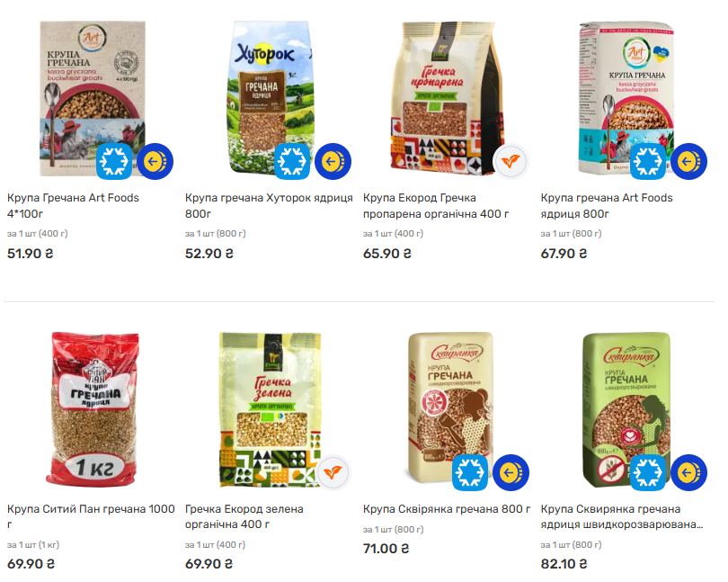Click coin icon on Сквірянка гречана 800 г
Viewport: 728px width, 582px height.
click(511, 472)
